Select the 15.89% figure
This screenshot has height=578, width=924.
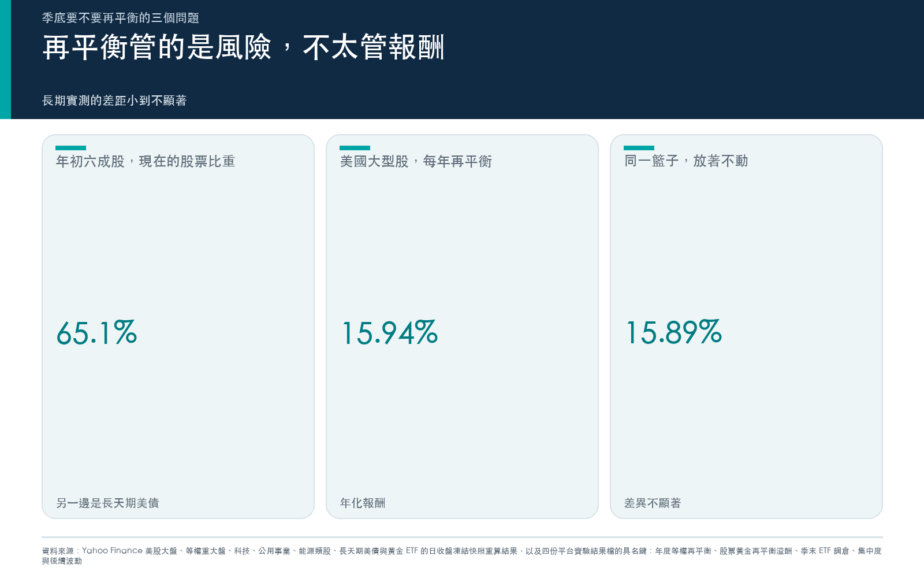(673, 333)
